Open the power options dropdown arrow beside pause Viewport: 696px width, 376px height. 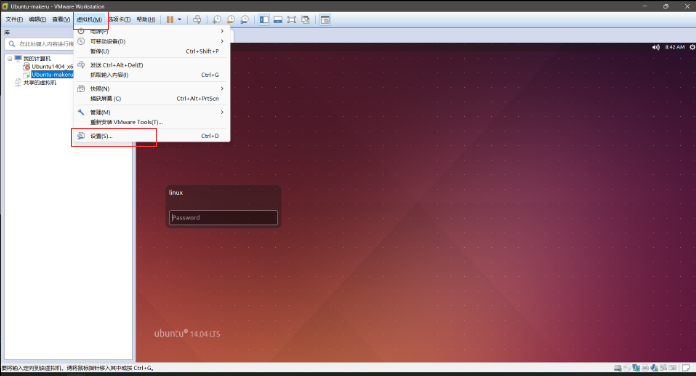179,20
